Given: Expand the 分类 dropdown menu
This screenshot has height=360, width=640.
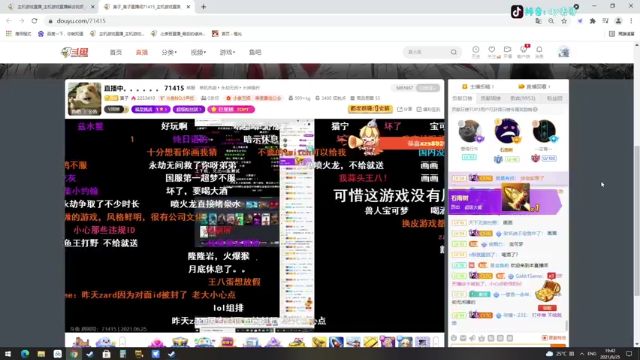Looking at the screenshot, I should click(169, 52).
